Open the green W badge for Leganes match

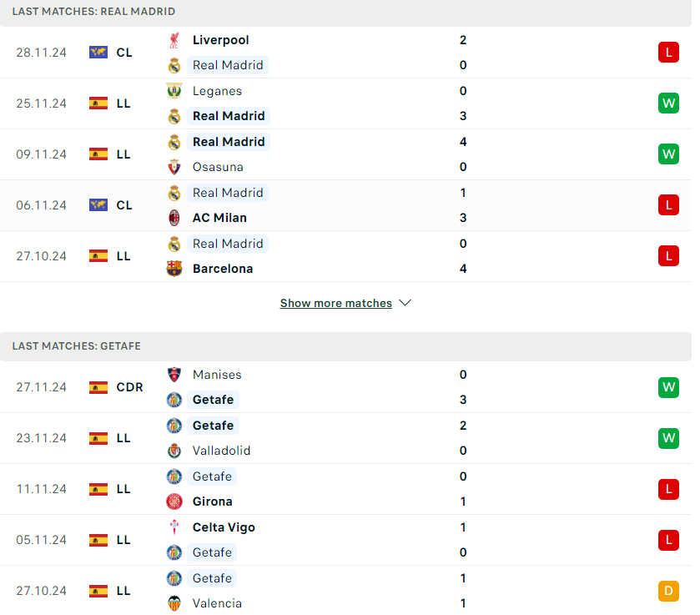click(x=668, y=103)
